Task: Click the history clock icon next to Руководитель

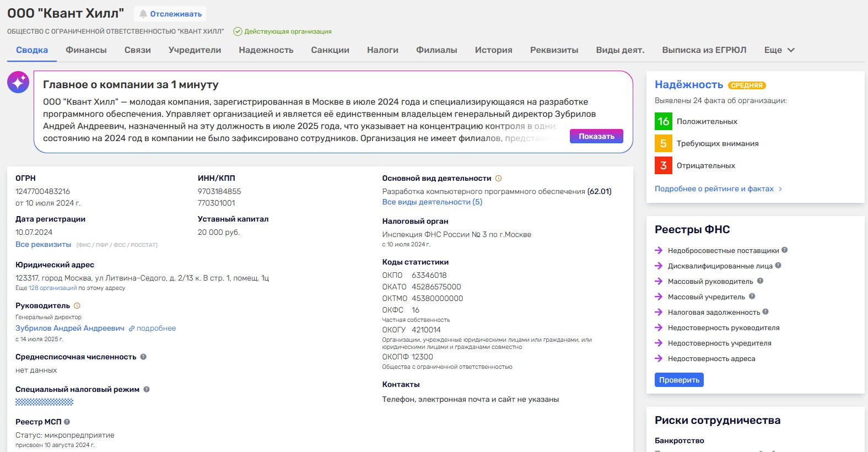Action: tap(77, 306)
